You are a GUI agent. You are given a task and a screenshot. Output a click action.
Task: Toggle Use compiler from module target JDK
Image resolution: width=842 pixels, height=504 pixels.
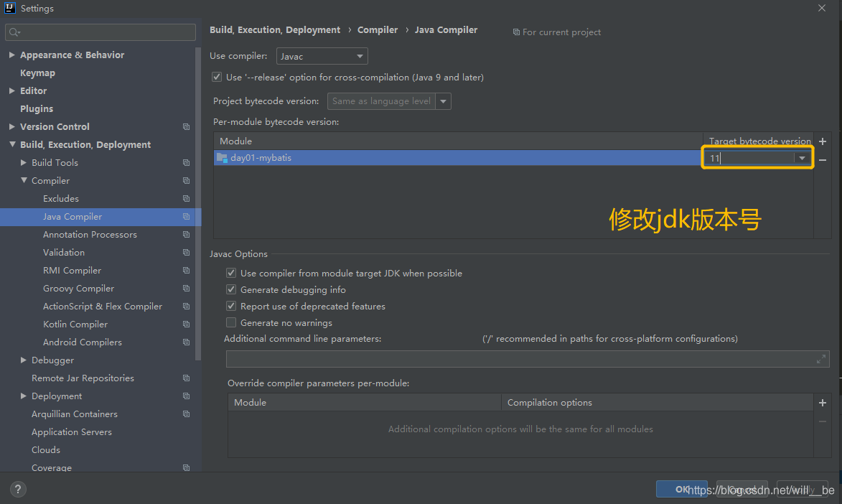[x=231, y=273]
